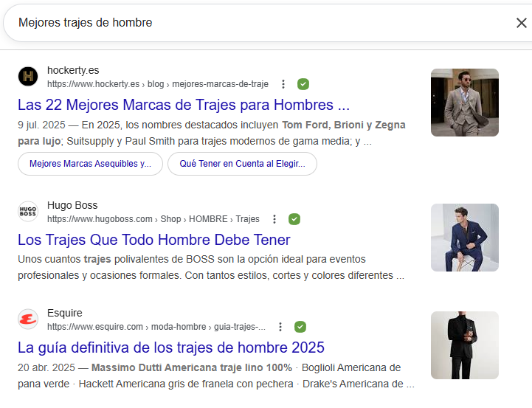The height and width of the screenshot is (408, 532).
Task: Open the hockerty result thumbnail image
Action: click(x=464, y=103)
